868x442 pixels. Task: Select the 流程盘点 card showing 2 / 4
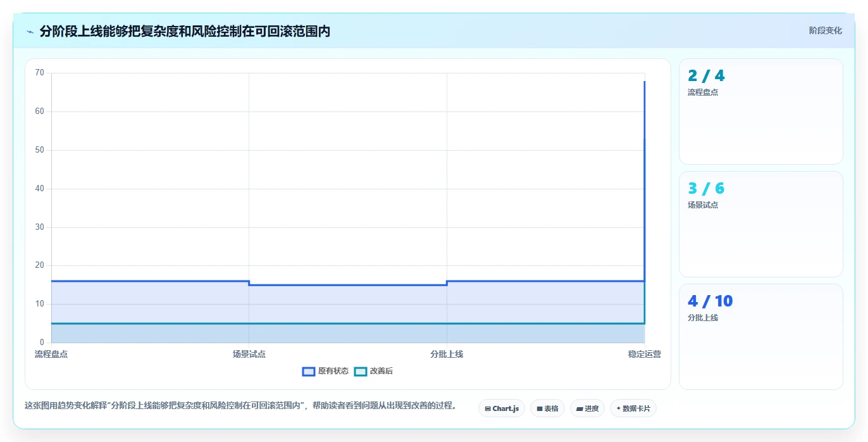pyautogui.click(x=761, y=111)
